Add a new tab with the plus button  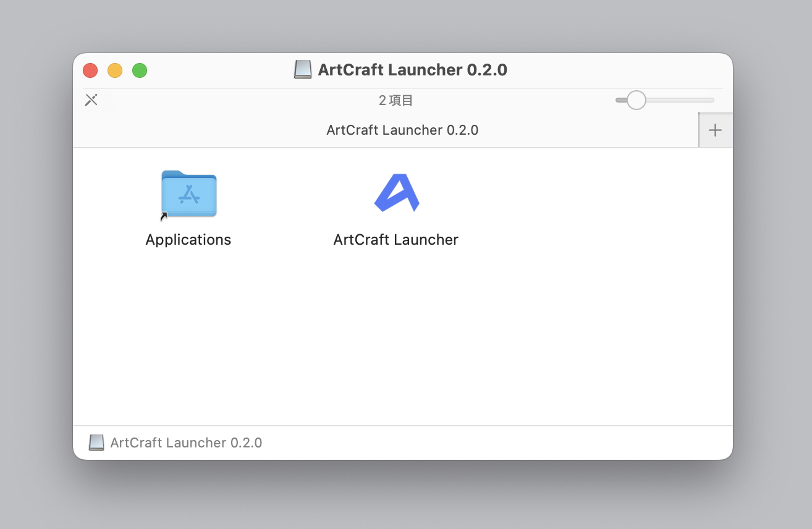[716, 130]
